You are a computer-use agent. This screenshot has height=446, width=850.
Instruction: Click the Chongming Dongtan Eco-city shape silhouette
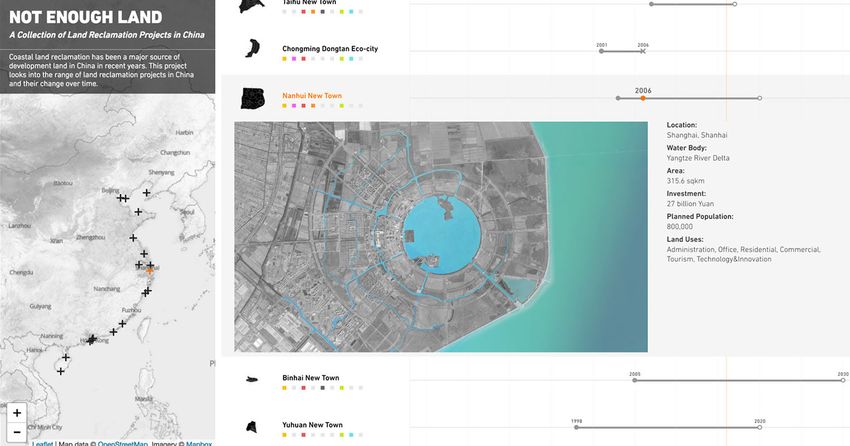pyautogui.click(x=252, y=48)
